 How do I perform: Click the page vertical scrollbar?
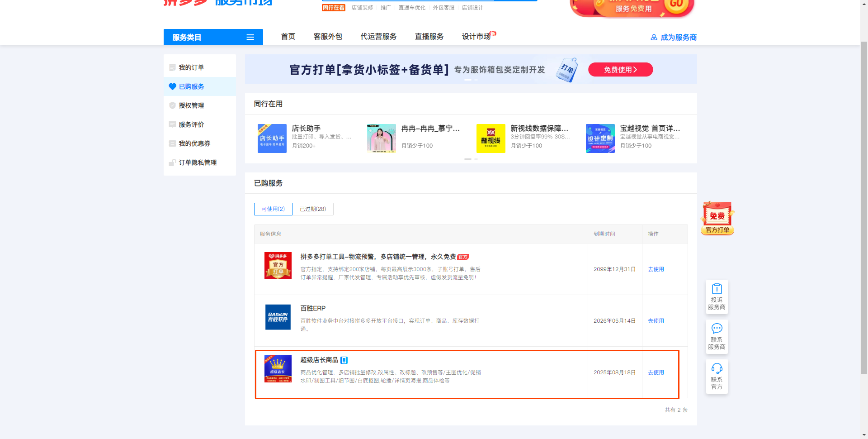(864, 208)
